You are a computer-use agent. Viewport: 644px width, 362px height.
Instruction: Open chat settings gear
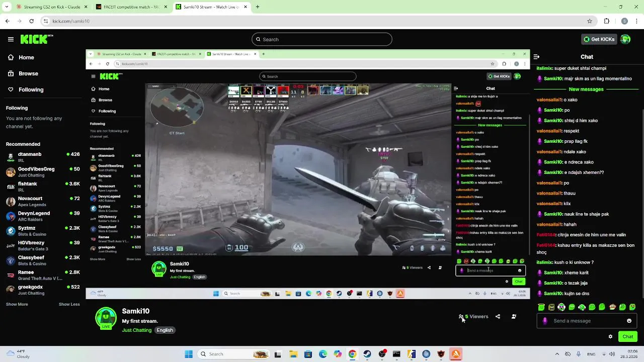(610, 337)
